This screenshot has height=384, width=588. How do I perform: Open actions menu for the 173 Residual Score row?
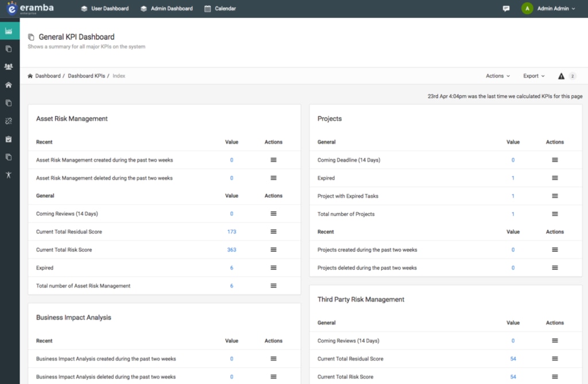[273, 232]
